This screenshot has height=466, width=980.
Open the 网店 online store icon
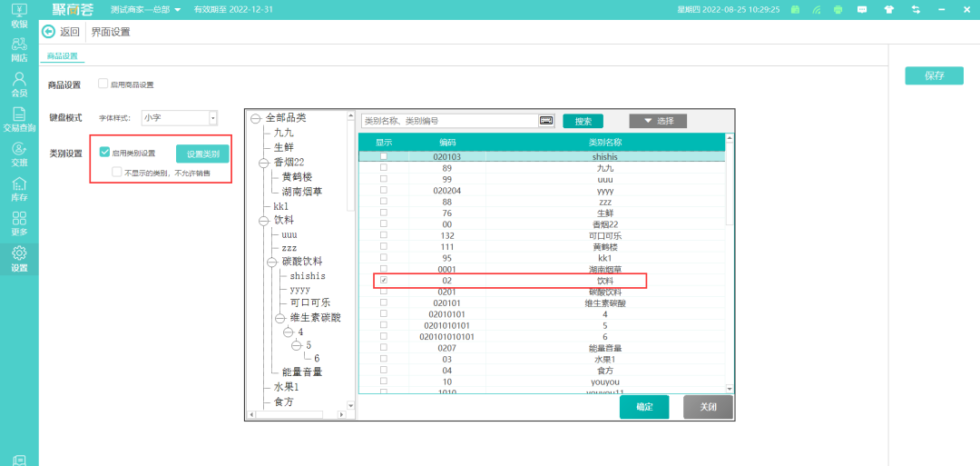click(x=19, y=49)
